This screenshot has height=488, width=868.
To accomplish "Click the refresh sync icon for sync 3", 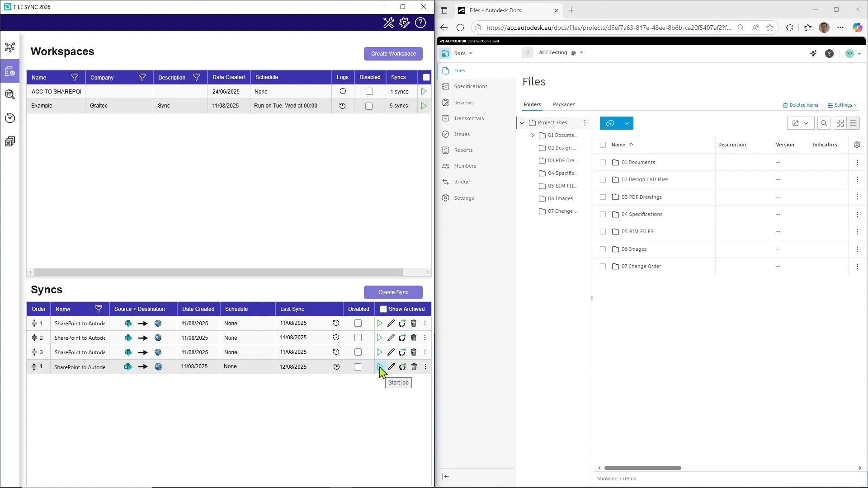I will pyautogui.click(x=402, y=352).
